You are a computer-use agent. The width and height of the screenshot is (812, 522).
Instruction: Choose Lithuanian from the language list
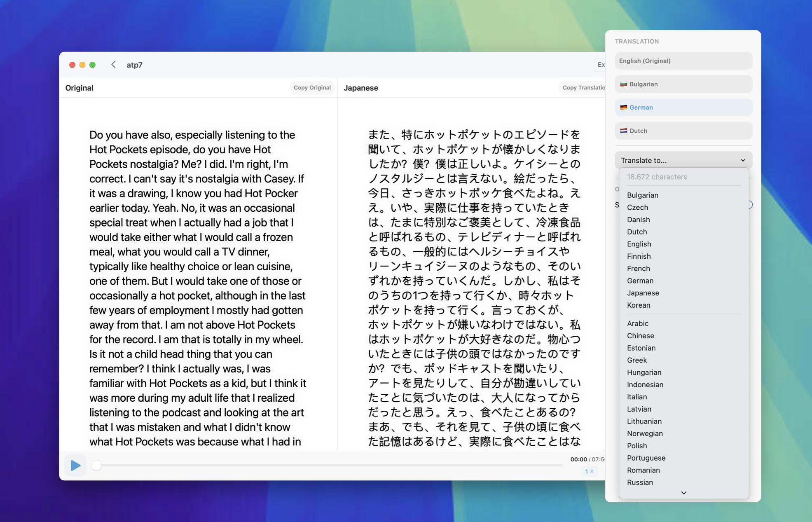[x=683, y=421]
